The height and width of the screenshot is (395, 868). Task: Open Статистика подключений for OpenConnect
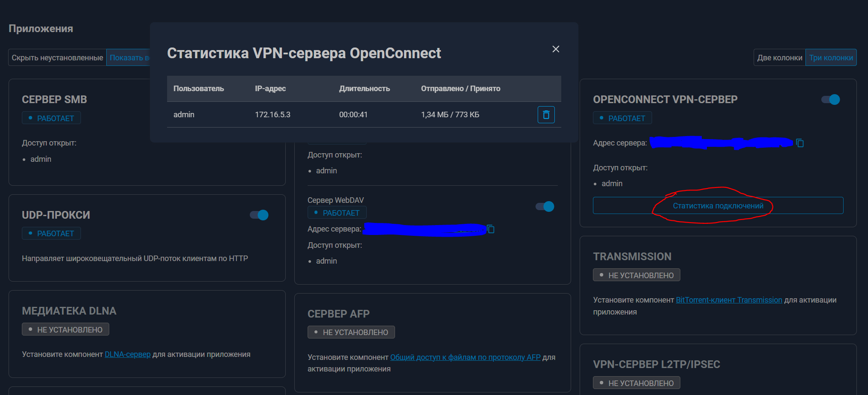[718, 206]
